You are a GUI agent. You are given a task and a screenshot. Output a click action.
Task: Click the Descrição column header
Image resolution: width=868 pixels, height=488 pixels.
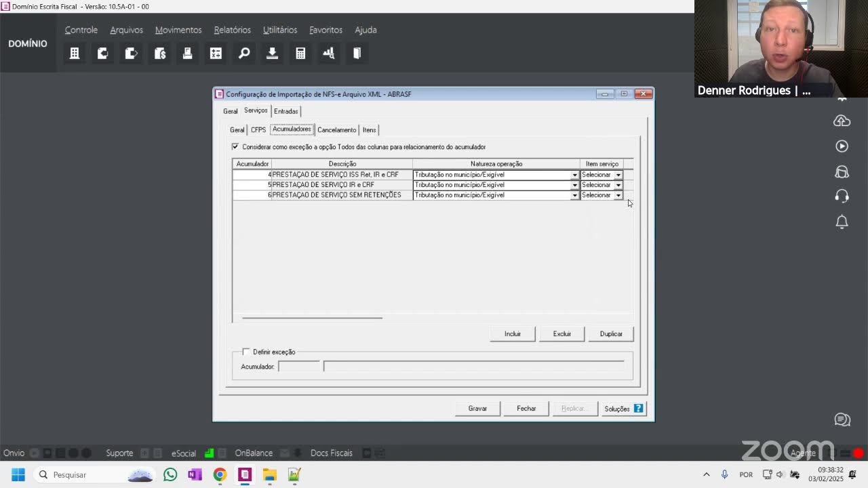pos(342,164)
